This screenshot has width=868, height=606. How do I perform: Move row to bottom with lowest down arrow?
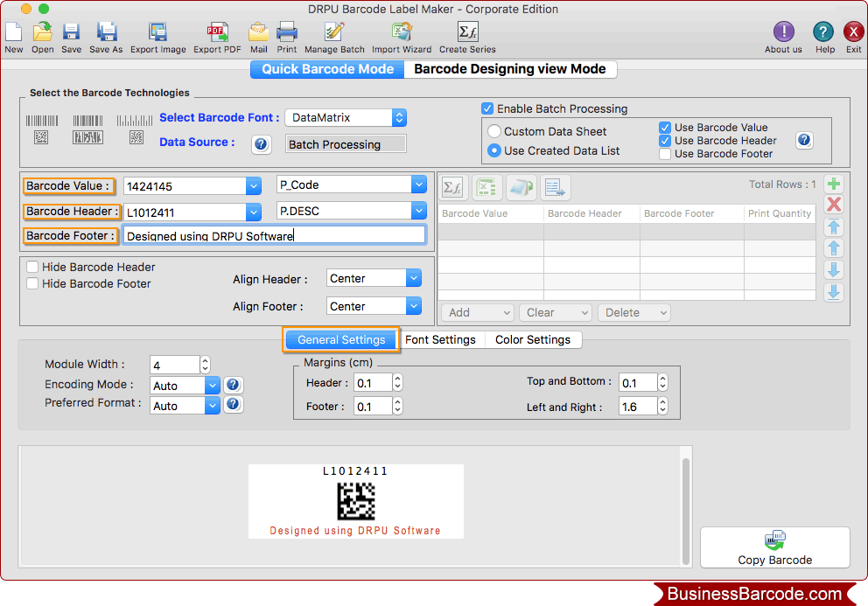834,291
